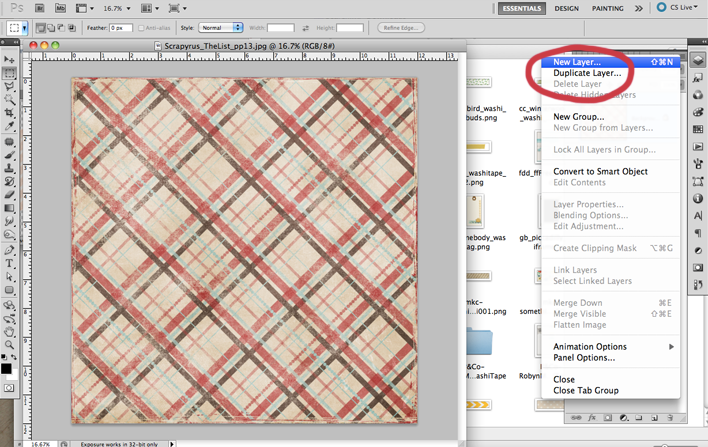
Task: Switch to the PAINTING workspace
Action: point(608,8)
